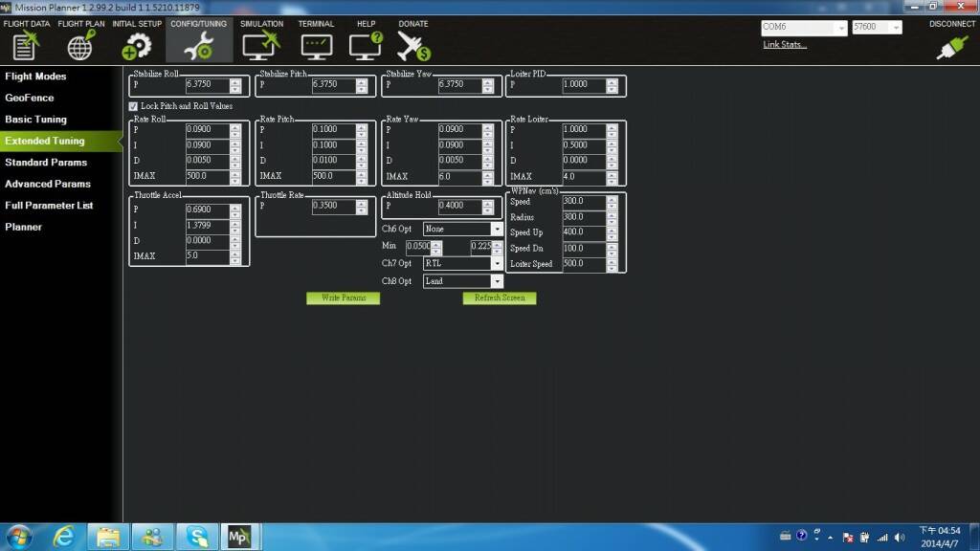Open the 57600 baud rate dropdown

tap(896, 28)
